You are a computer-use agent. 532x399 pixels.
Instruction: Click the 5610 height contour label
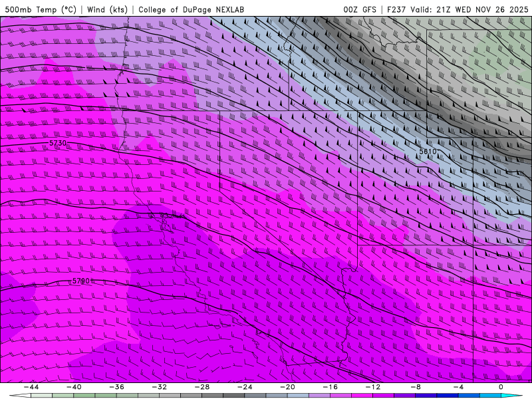428,152
